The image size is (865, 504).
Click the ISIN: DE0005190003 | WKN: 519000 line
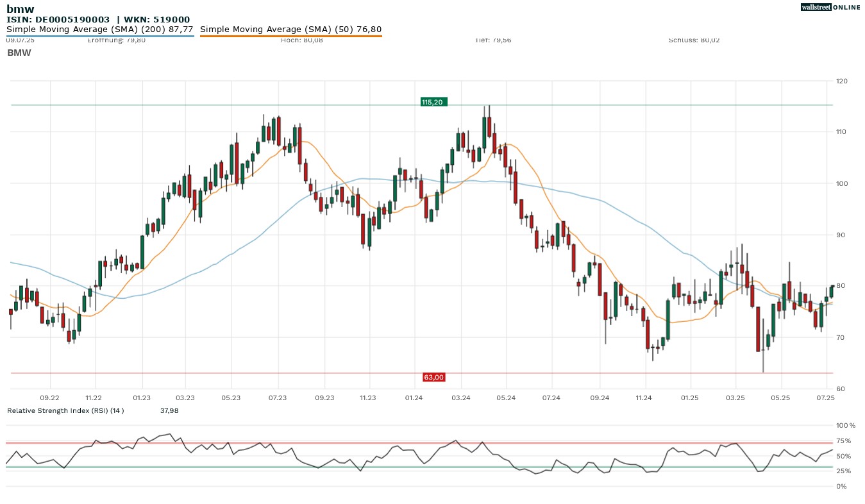98,20
